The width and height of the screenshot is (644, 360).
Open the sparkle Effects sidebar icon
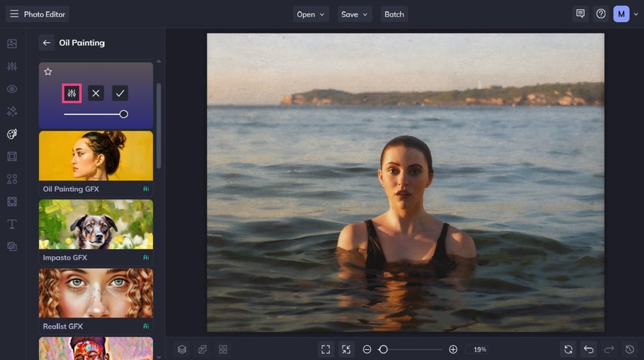12,111
